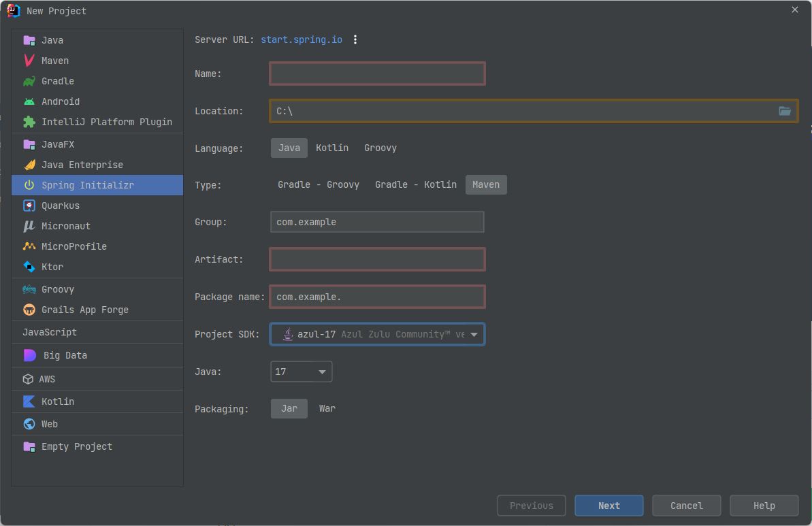Click the Maven icon in the sidebar
The image size is (812, 526).
coord(29,61)
